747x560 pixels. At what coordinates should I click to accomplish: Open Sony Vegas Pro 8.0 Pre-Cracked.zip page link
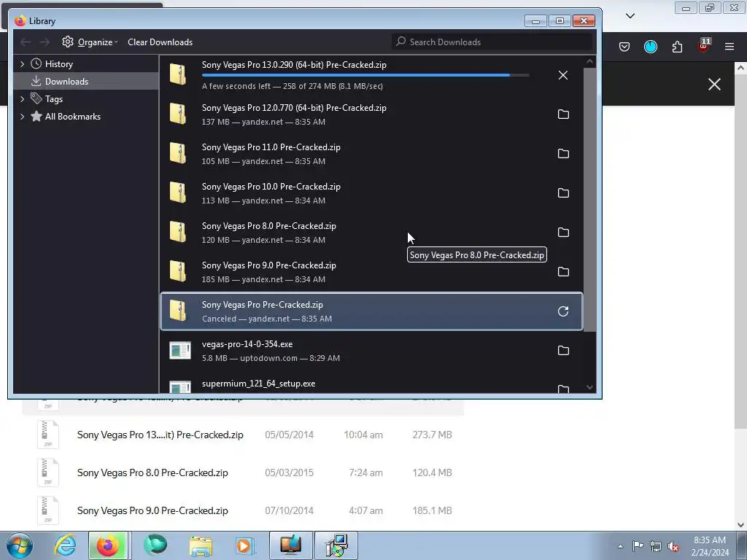(x=152, y=472)
